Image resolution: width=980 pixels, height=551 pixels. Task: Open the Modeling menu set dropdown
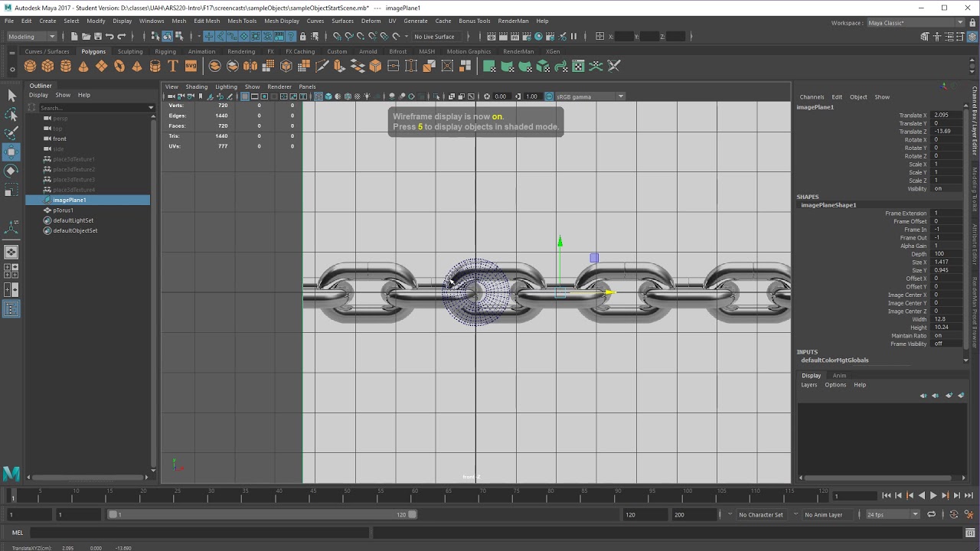click(31, 37)
